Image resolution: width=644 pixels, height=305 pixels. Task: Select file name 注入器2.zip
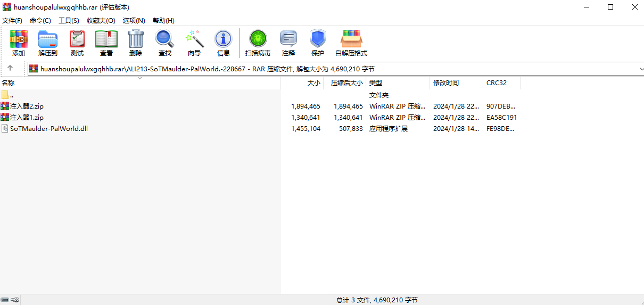(27, 106)
